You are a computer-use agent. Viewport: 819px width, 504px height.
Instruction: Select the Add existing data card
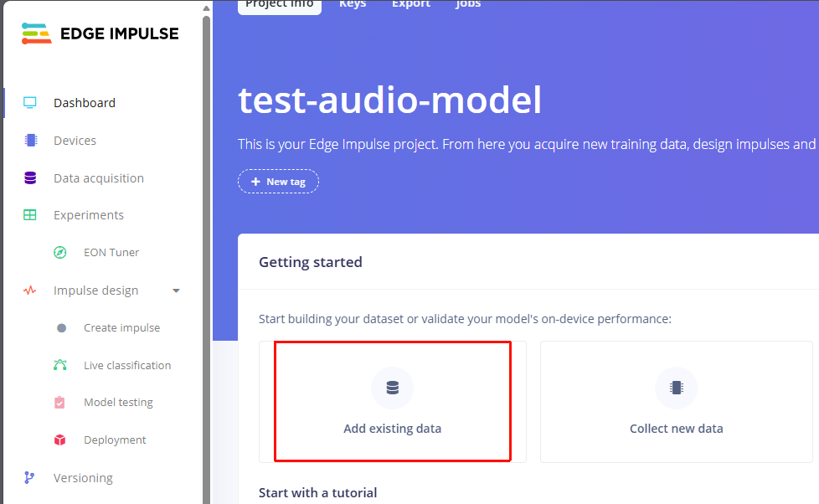(392, 402)
